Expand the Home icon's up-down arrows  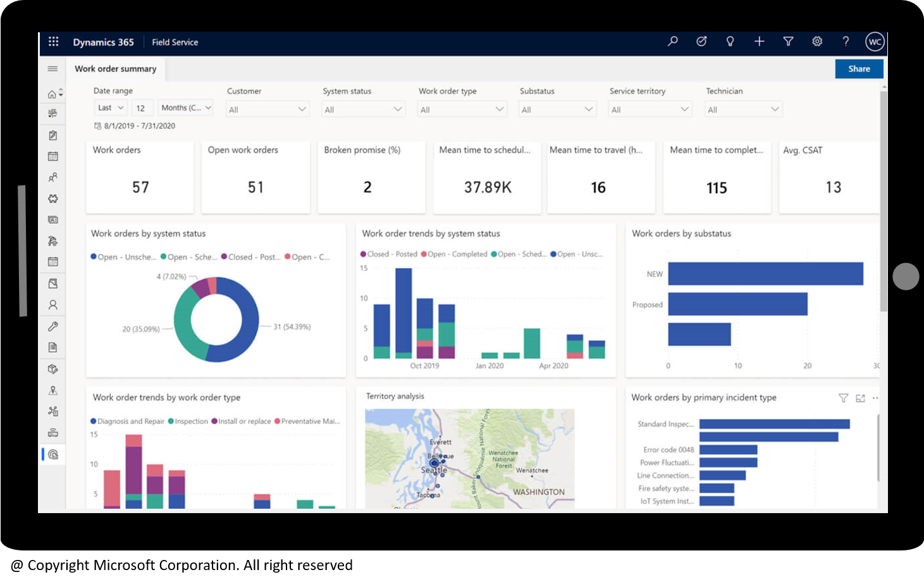click(x=61, y=93)
